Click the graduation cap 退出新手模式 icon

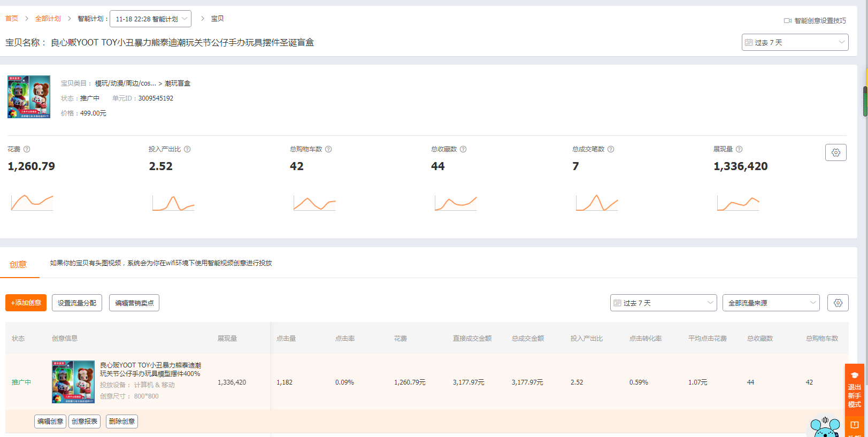[855, 375]
